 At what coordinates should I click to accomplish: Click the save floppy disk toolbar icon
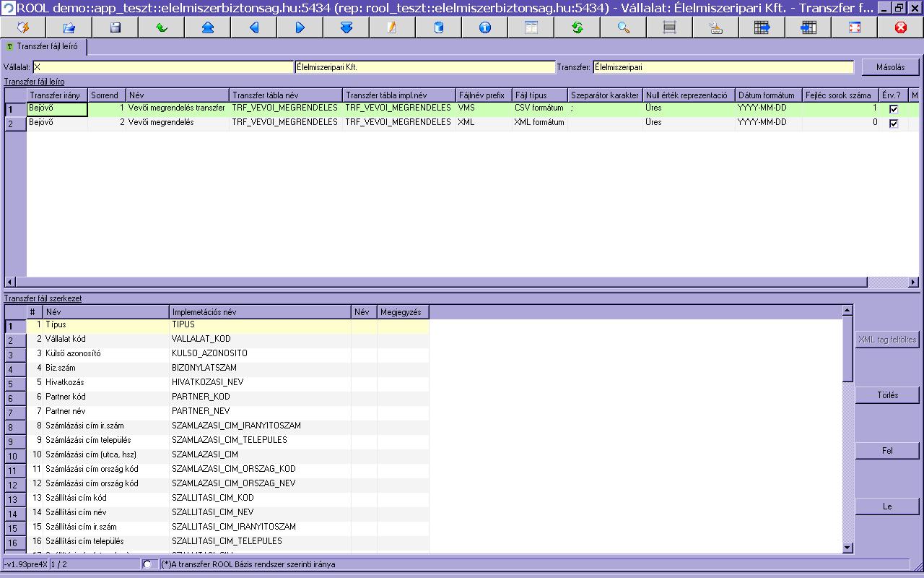(x=115, y=27)
